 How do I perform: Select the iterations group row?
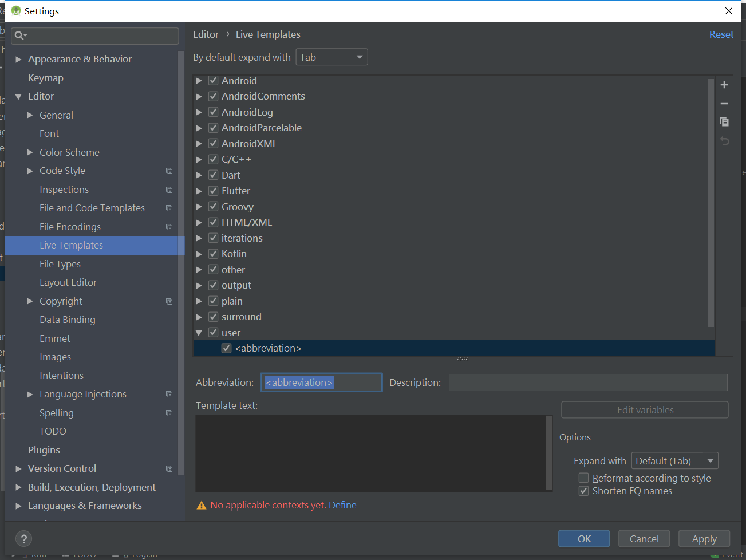coord(242,238)
